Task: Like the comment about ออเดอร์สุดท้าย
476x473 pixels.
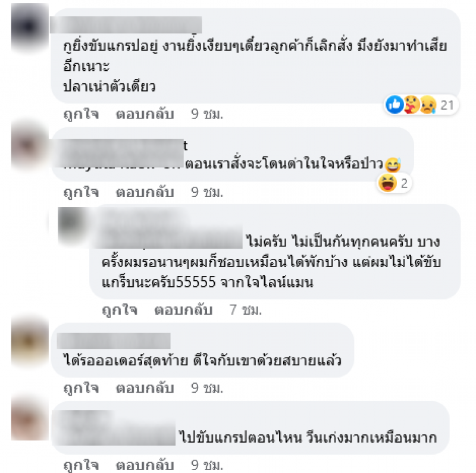Action: [81, 388]
